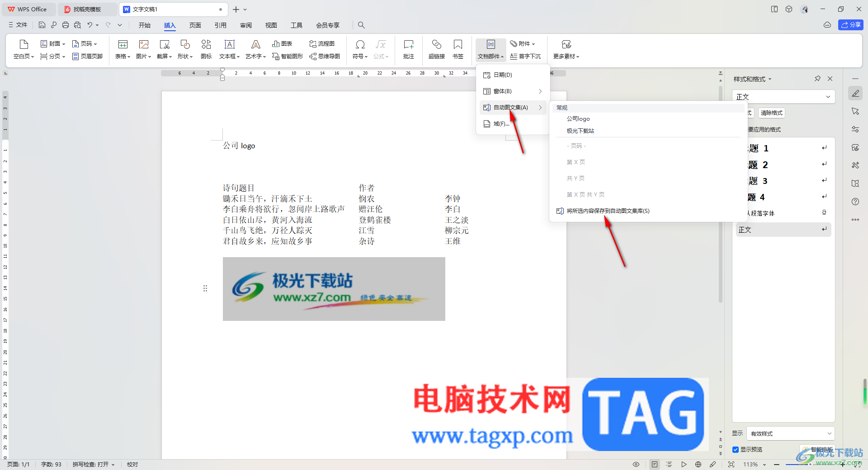
Task: Open the 截屏 screenshot tool
Action: point(164,49)
